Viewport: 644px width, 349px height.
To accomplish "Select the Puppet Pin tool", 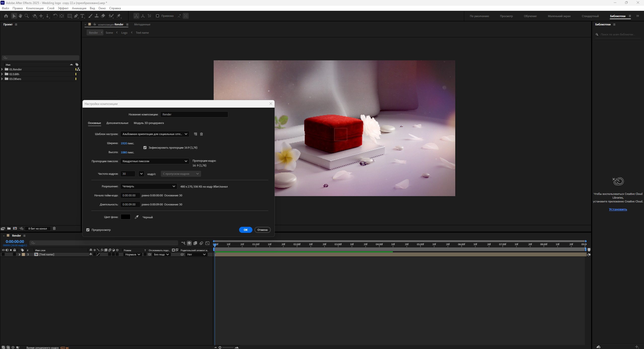I will 119,16.
